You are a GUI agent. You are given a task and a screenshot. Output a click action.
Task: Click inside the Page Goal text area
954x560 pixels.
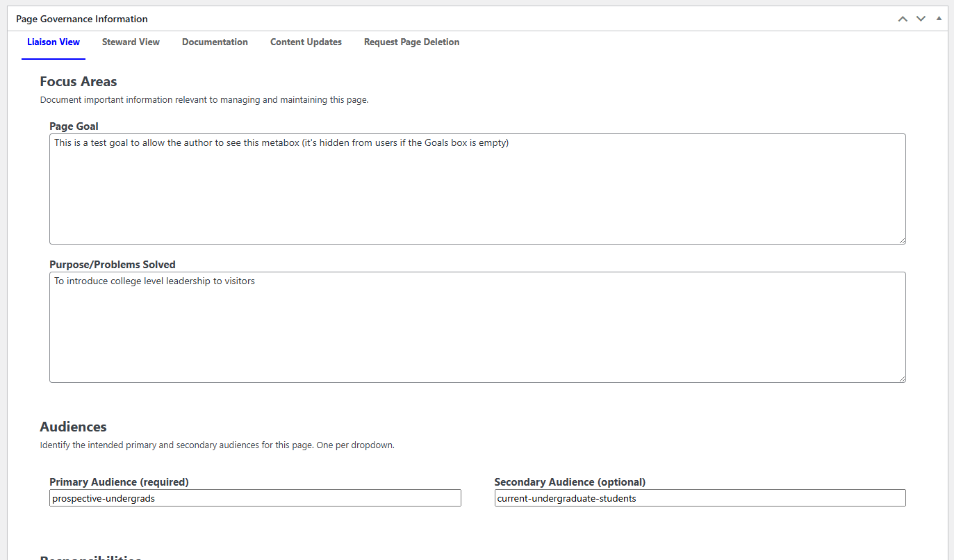click(477, 189)
